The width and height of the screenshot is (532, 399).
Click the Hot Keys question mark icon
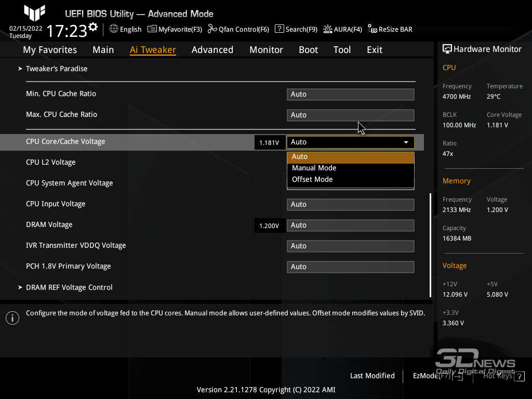(520, 376)
